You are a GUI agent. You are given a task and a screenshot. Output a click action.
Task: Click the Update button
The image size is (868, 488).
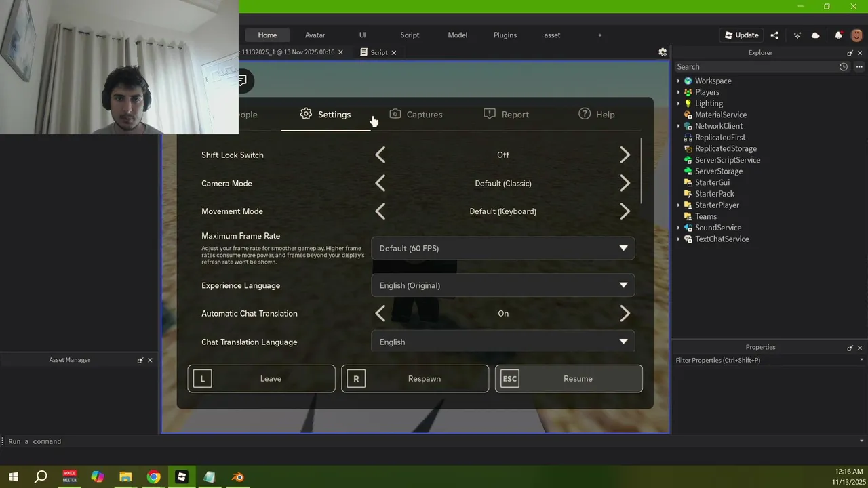741,35
